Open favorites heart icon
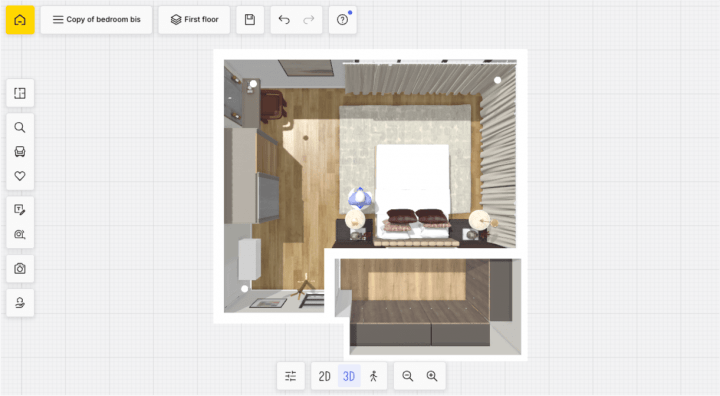 (20, 176)
